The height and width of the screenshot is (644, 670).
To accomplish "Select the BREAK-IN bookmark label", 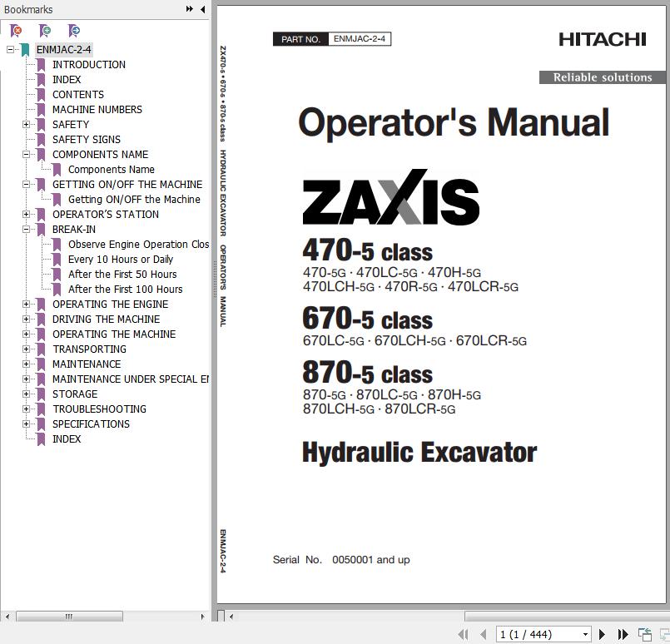I will click(74, 230).
